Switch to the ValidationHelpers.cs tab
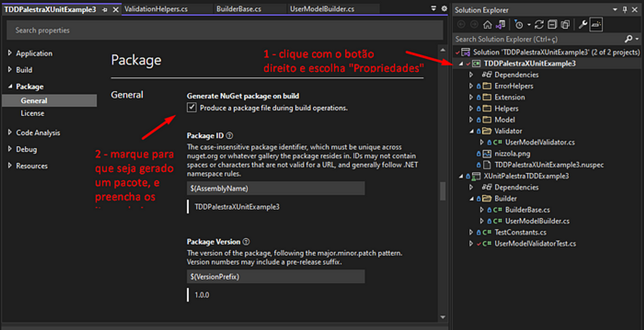Image resolution: width=644 pixels, height=330 pixels. pyautogui.click(x=156, y=9)
